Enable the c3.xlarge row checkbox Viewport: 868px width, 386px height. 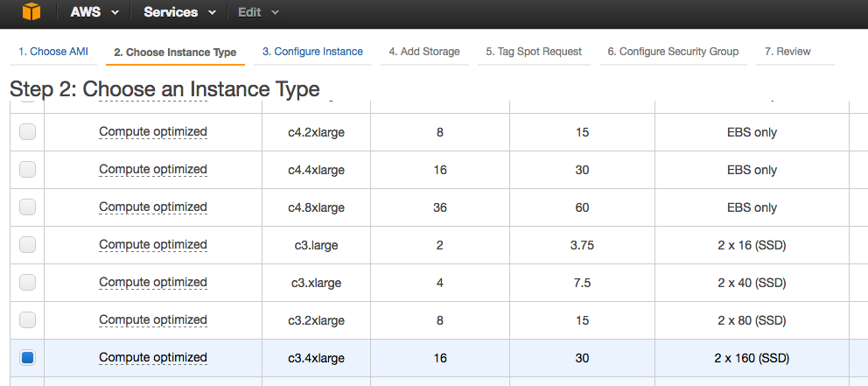28,283
